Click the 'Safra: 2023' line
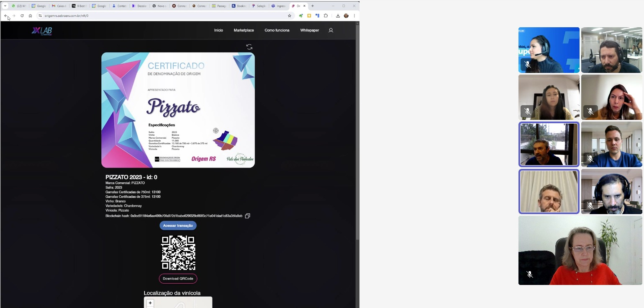This screenshot has height=308, width=644. coord(114,188)
